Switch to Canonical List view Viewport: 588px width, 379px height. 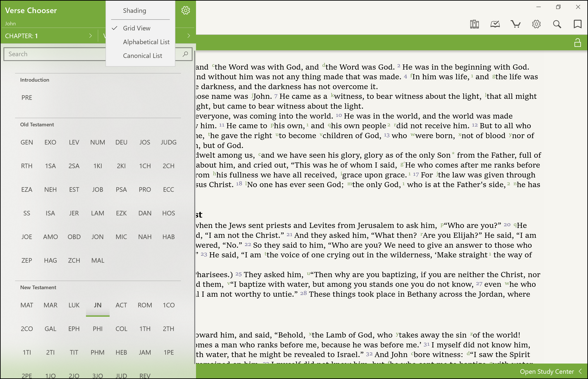[x=142, y=56]
